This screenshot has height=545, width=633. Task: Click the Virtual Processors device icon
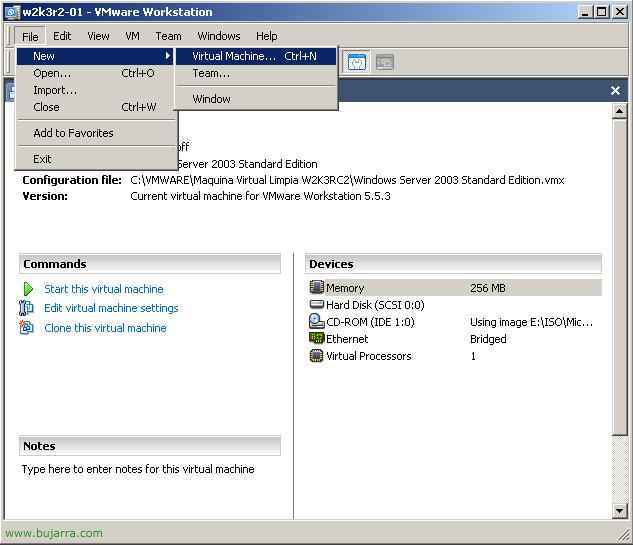(x=316, y=356)
